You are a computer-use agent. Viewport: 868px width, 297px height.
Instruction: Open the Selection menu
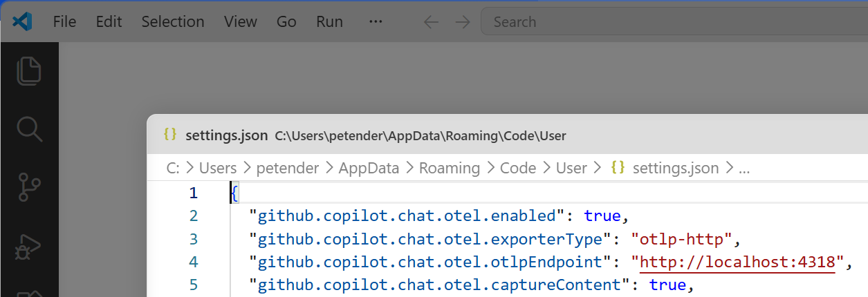173,21
